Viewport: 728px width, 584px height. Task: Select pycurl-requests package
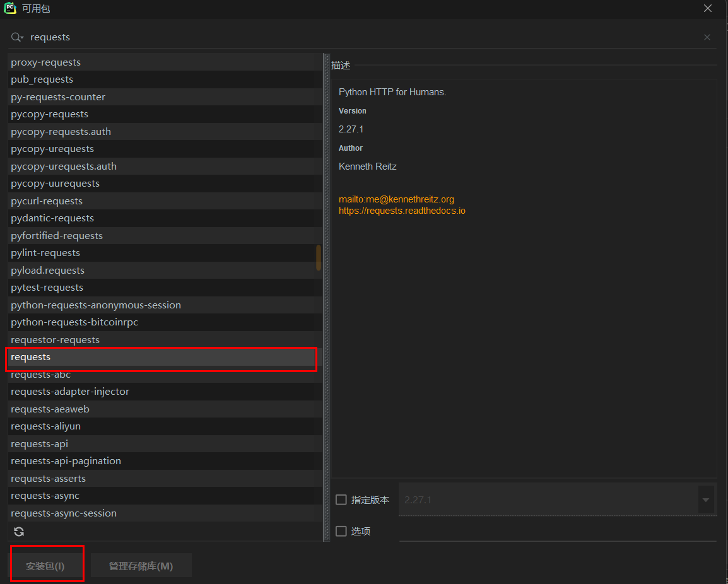click(x=165, y=201)
